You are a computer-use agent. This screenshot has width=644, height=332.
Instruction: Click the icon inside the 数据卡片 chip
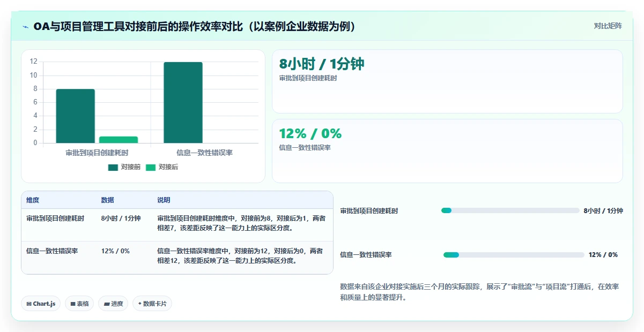click(139, 304)
